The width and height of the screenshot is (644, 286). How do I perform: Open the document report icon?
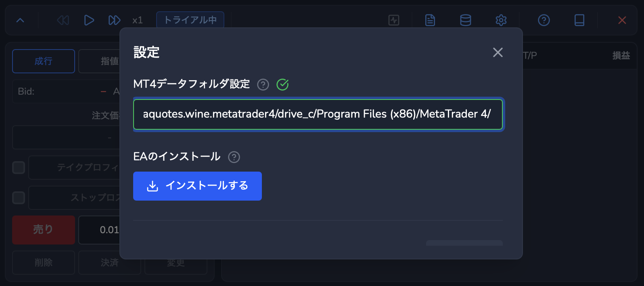pos(430,20)
